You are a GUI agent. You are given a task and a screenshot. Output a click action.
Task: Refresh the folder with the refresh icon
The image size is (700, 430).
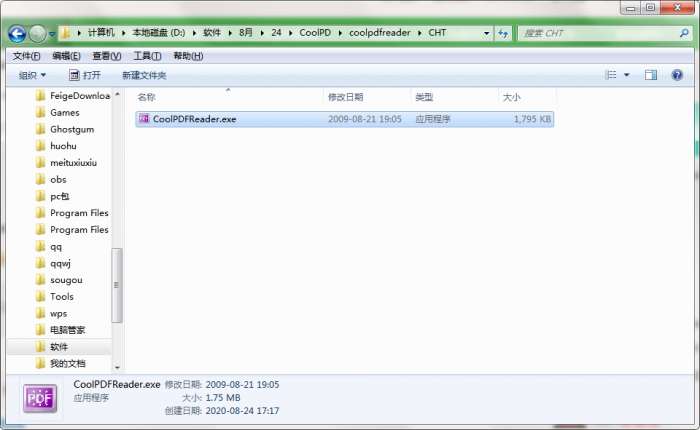503,33
